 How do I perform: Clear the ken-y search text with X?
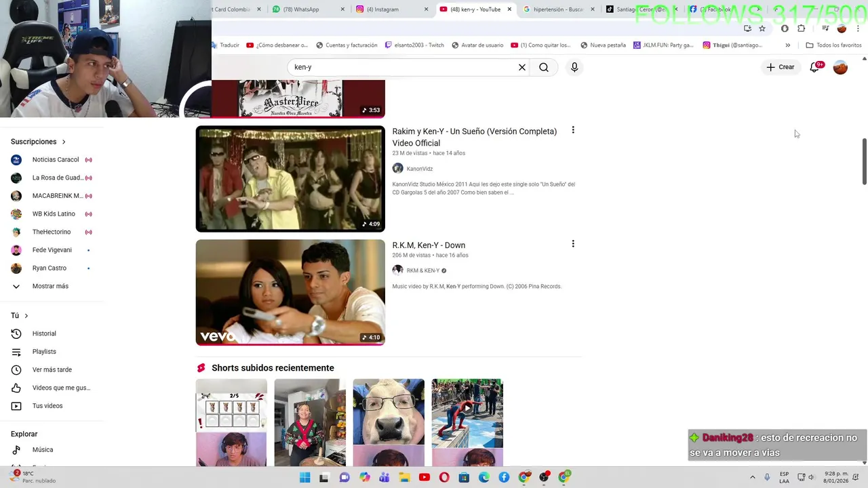point(522,67)
